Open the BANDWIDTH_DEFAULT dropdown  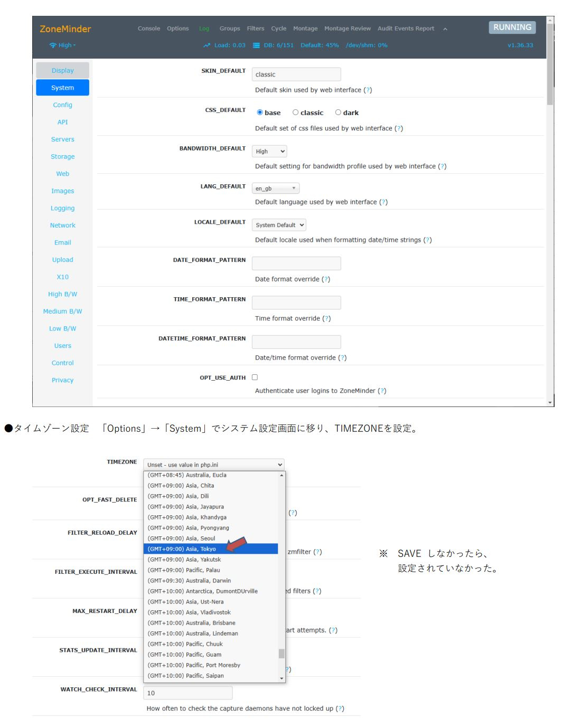point(269,151)
